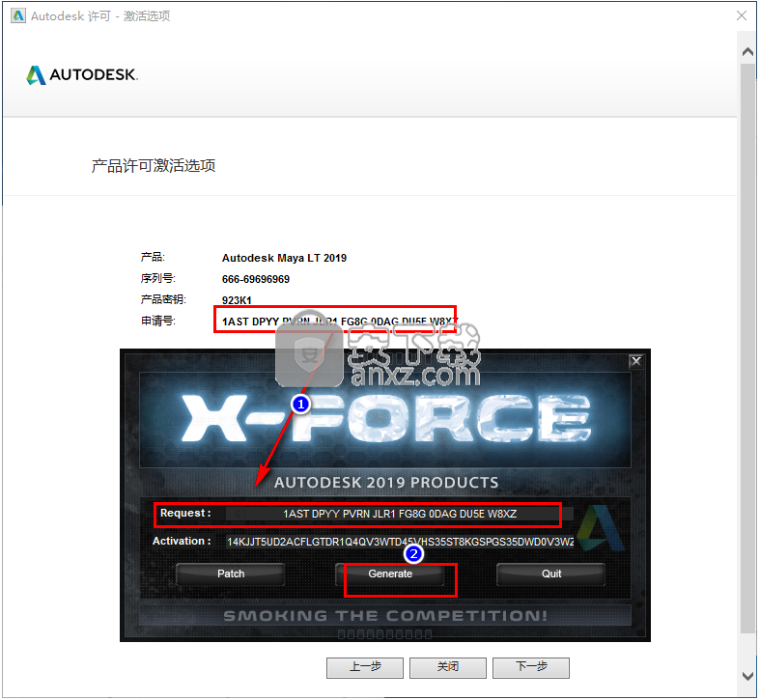Close the X-Force keygen window
Screen dimensions: 760x700
(636, 362)
